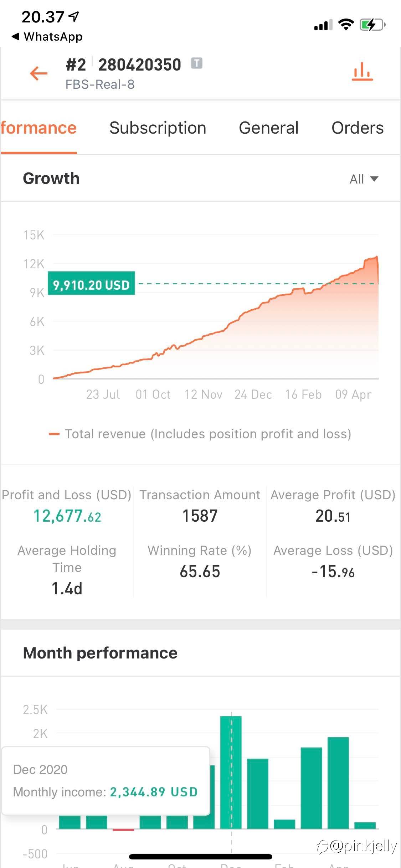Tap the Dec 2020 monthly income tooltip
This screenshot has height=868, width=401.
pos(106,781)
